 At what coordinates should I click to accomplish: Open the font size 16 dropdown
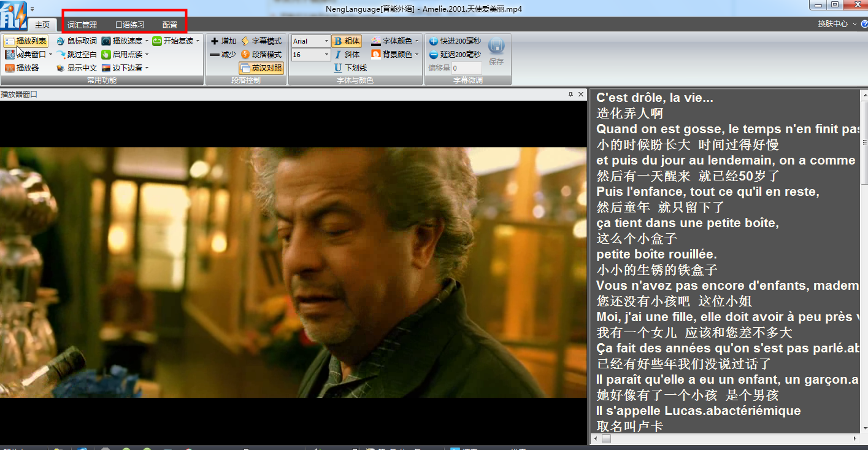(x=326, y=55)
